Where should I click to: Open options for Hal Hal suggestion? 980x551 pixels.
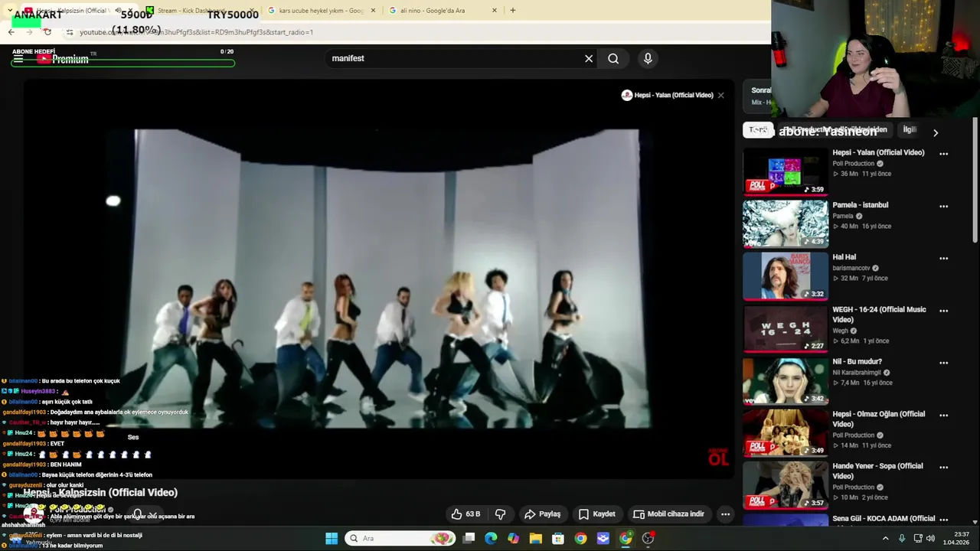tap(943, 258)
